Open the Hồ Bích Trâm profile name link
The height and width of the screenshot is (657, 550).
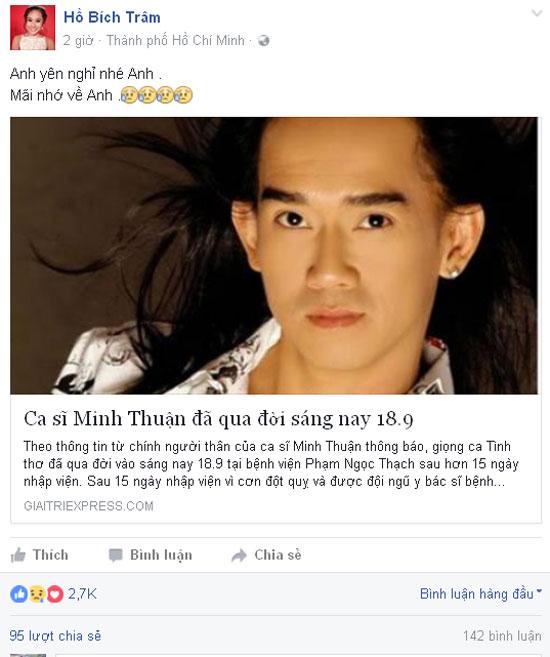click(x=112, y=17)
